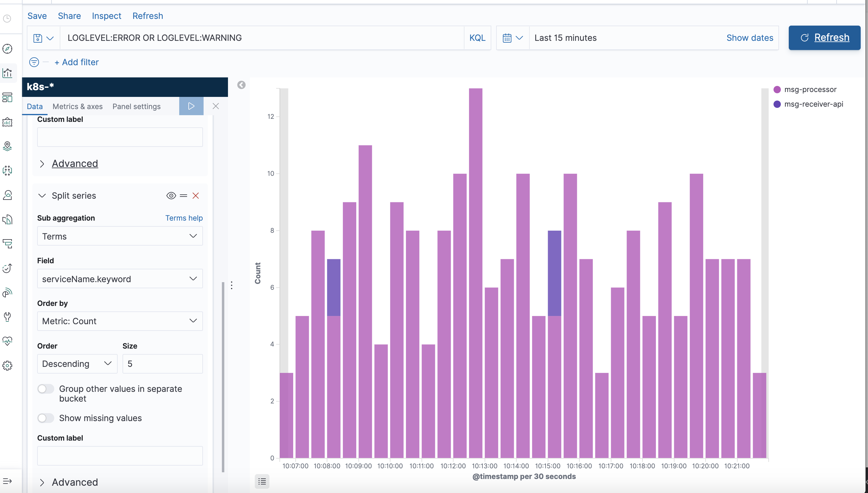Switch to the Panel settings tab
This screenshot has height=493, width=868.
[137, 106]
